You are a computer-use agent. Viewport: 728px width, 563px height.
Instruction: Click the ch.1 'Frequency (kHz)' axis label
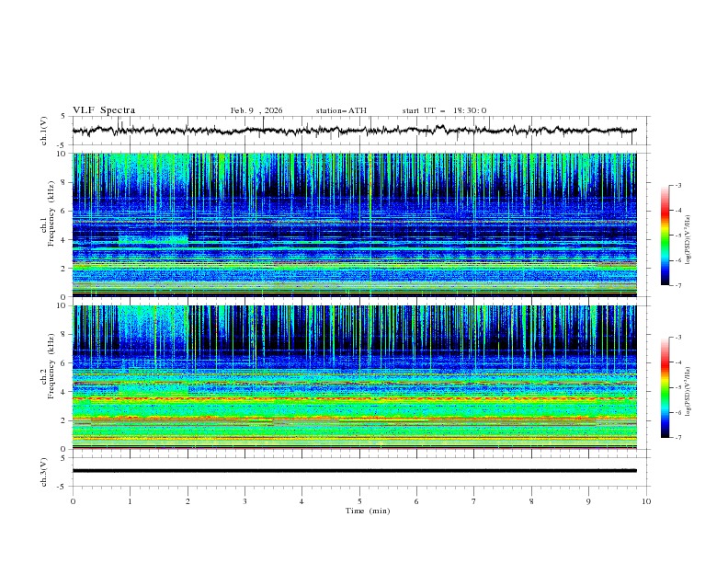[51, 213]
